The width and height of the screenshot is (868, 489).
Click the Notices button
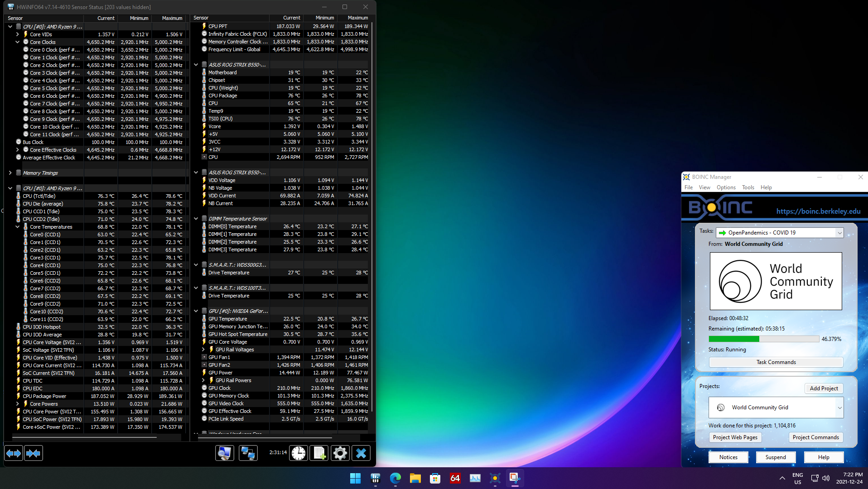[728, 457]
